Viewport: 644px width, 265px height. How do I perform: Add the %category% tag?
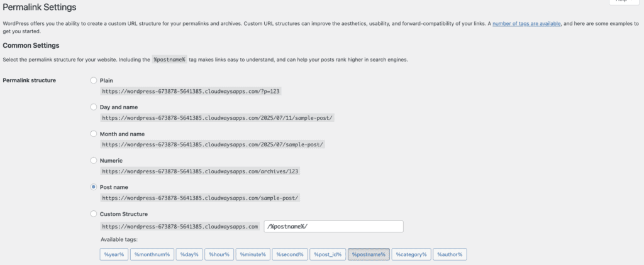point(411,254)
